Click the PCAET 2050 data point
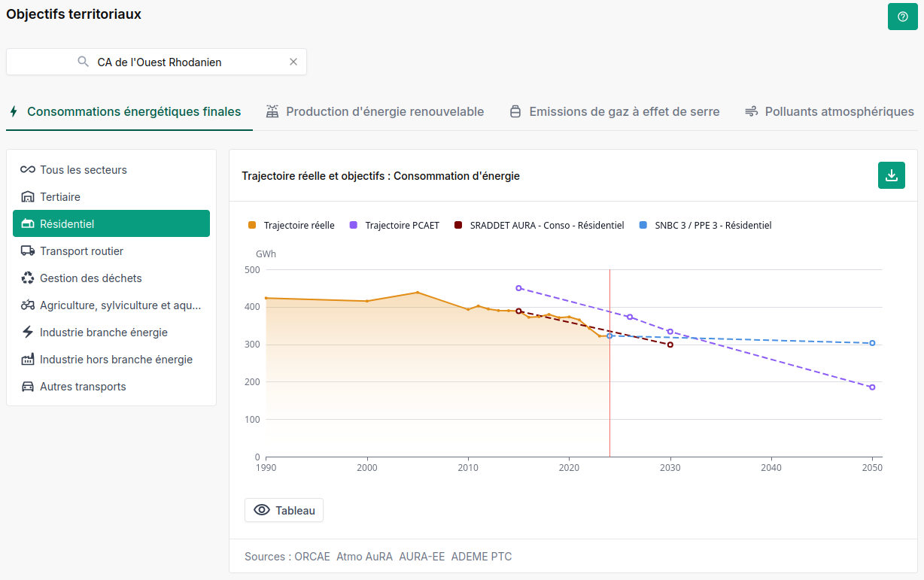The width and height of the screenshot is (924, 580). point(872,387)
